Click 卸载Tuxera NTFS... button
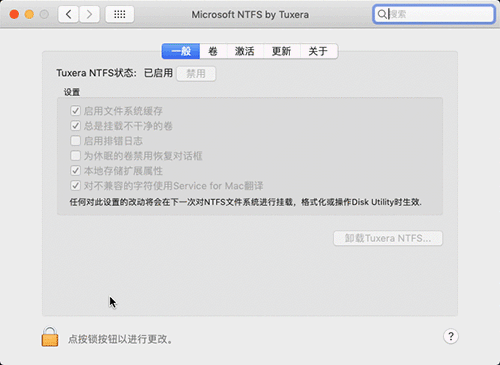This screenshot has width=500, height=365. pos(388,238)
